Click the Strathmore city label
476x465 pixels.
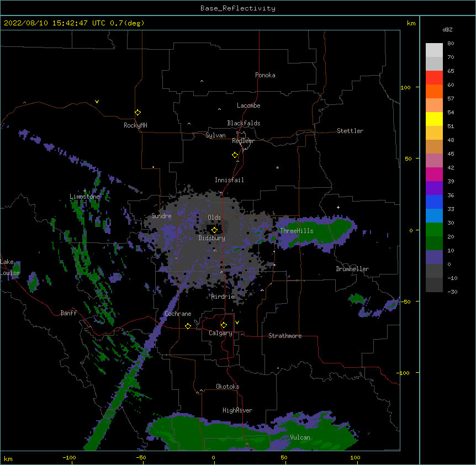285,336
